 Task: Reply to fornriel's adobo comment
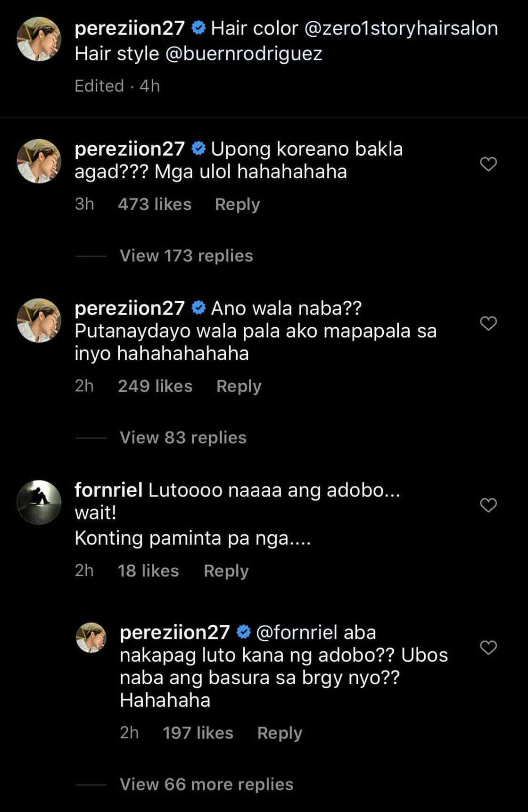click(x=226, y=571)
